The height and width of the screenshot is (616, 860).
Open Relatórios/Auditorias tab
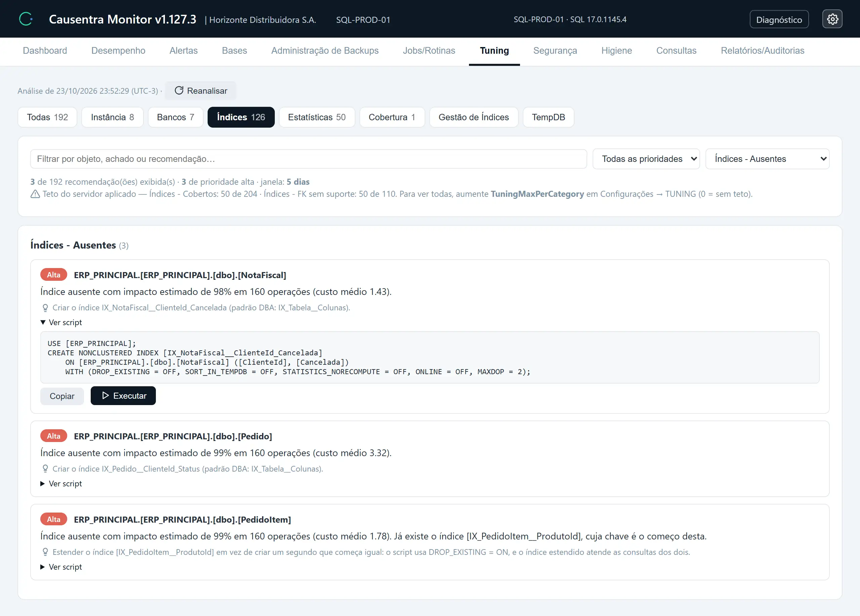(762, 51)
